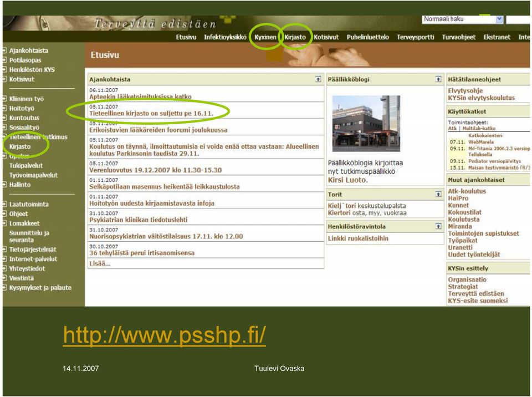Open the Multilab-katko link

(x=479, y=129)
